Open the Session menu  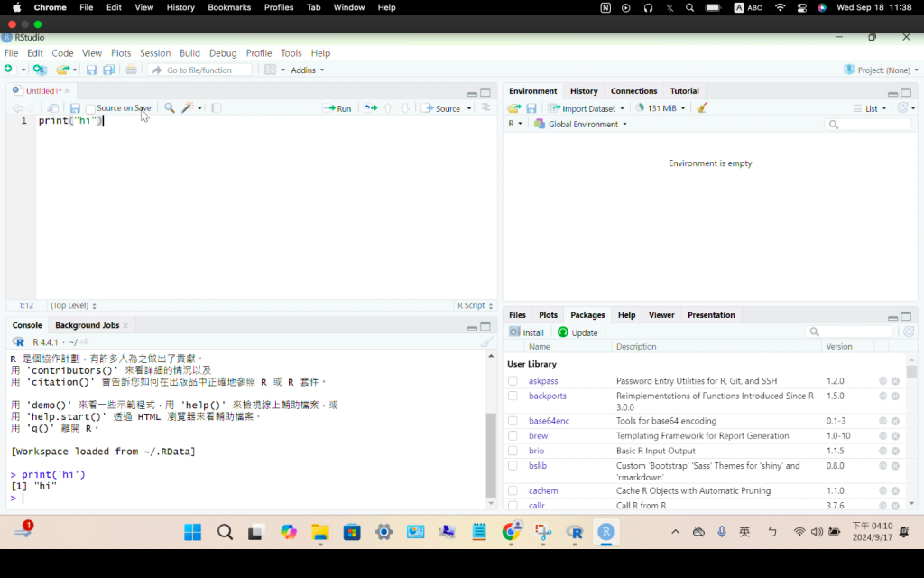pos(155,53)
